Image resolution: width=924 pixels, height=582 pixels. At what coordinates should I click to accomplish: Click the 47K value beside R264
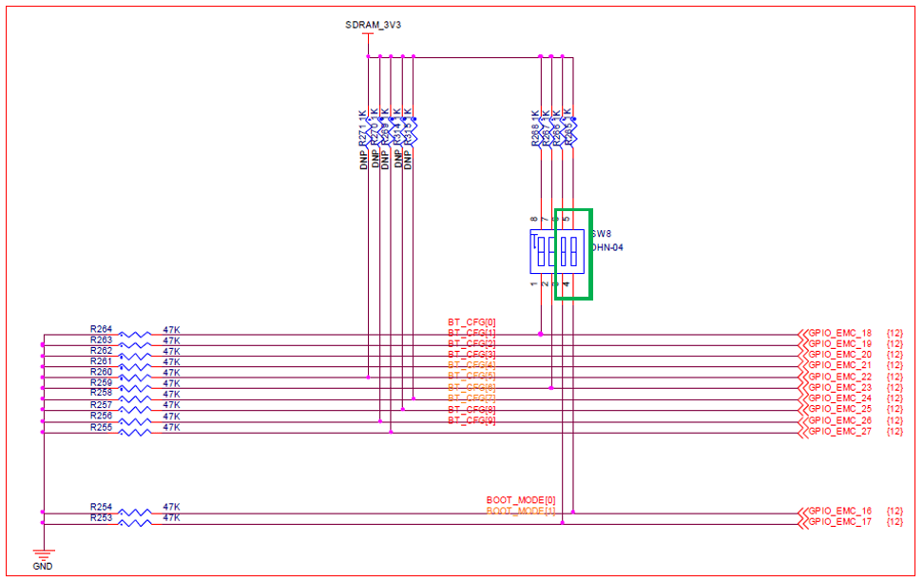[171, 330]
